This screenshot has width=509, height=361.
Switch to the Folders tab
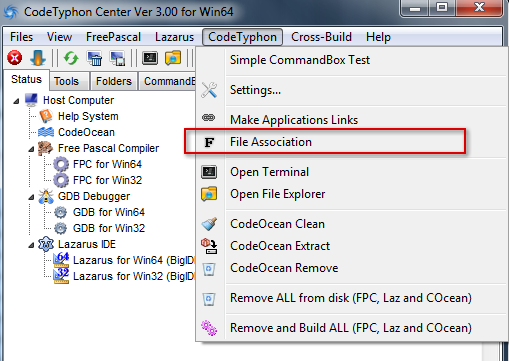tap(114, 81)
